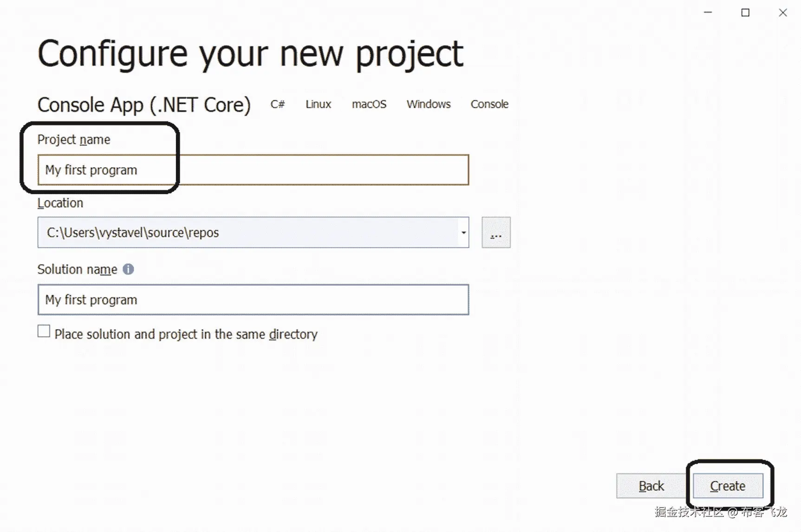Click the Console project type tag
This screenshot has height=532, width=801.
tap(489, 104)
